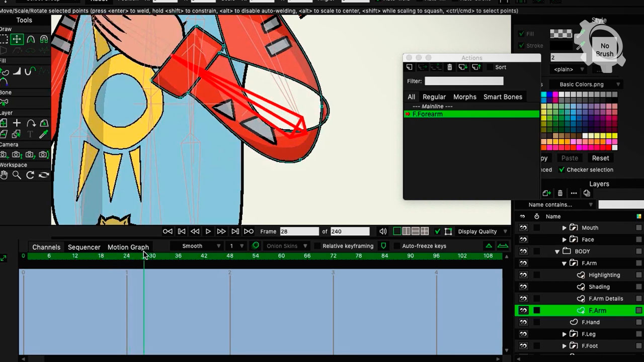644x362 pixels.
Task: Click the Reset button in Style panel
Action: (600, 158)
